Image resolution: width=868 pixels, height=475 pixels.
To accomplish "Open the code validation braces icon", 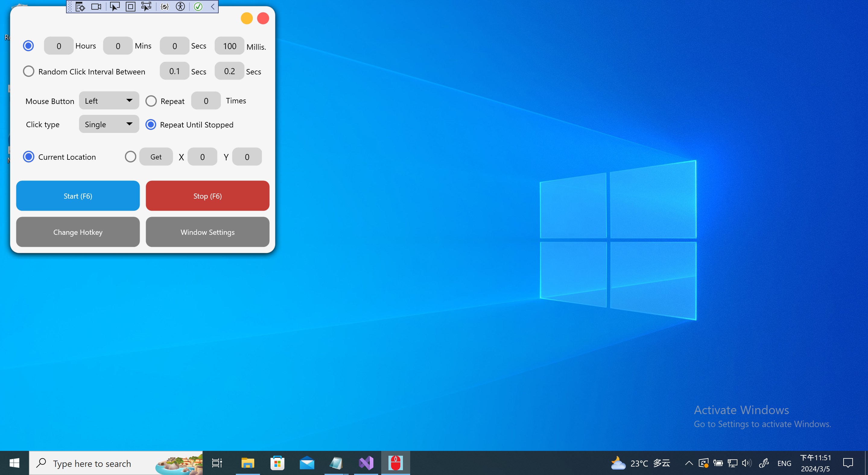I will [164, 6].
